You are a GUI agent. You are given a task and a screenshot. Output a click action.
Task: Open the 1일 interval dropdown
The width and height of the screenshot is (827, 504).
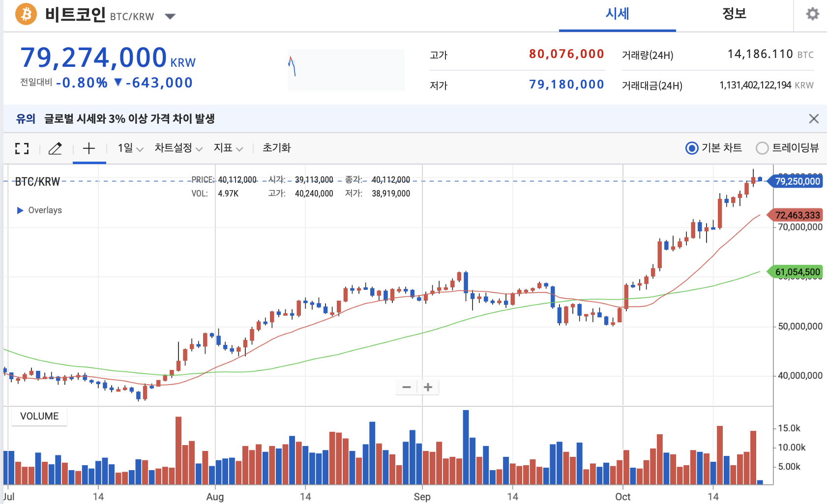[130, 148]
